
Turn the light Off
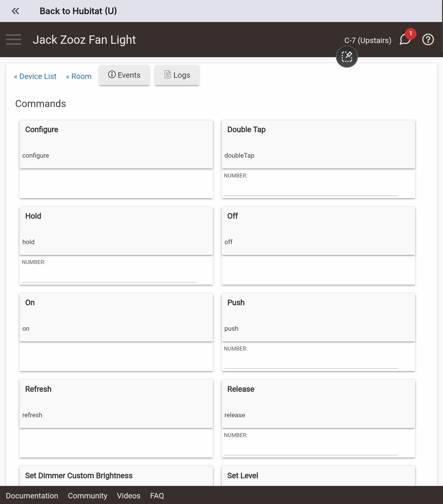point(319,231)
